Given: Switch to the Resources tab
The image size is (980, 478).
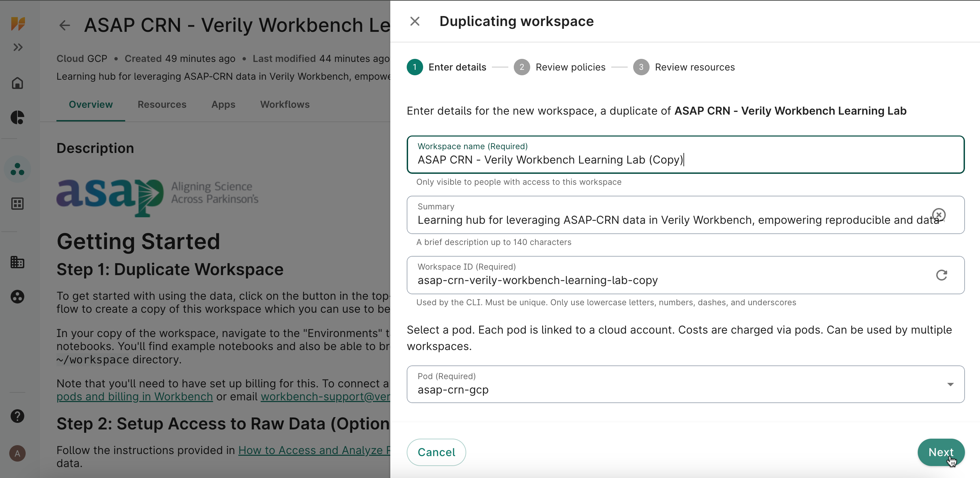Looking at the screenshot, I should 162,105.
